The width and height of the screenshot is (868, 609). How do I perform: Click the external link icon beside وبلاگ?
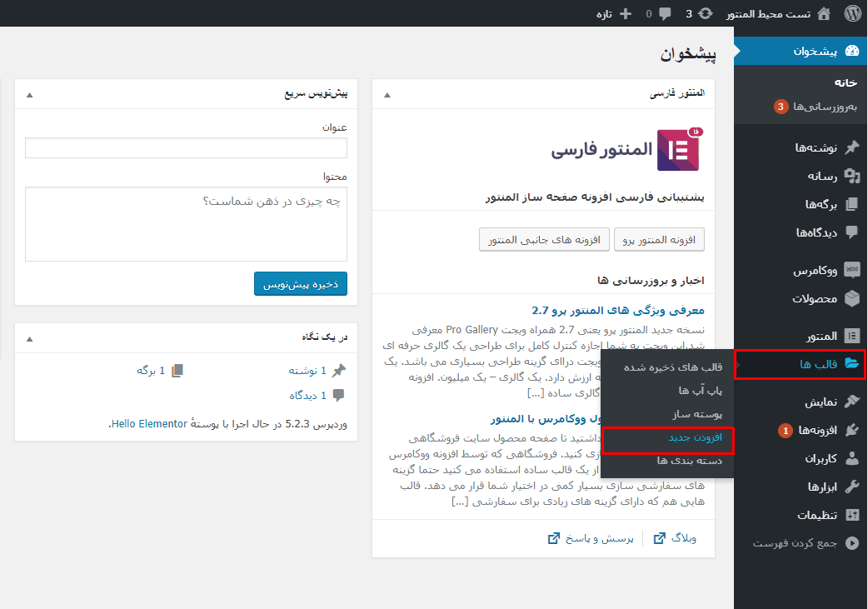659,538
